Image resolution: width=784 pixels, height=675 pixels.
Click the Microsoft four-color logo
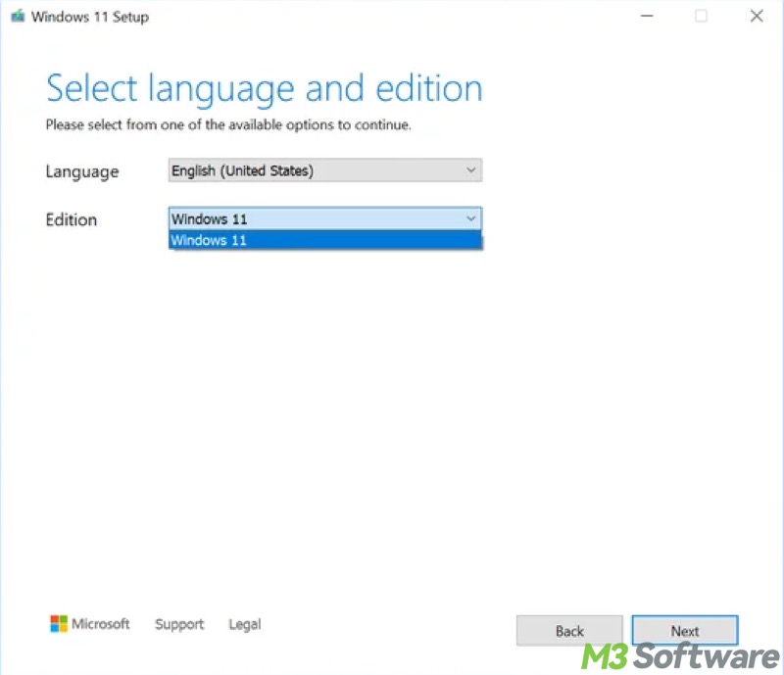click(x=59, y=624)
